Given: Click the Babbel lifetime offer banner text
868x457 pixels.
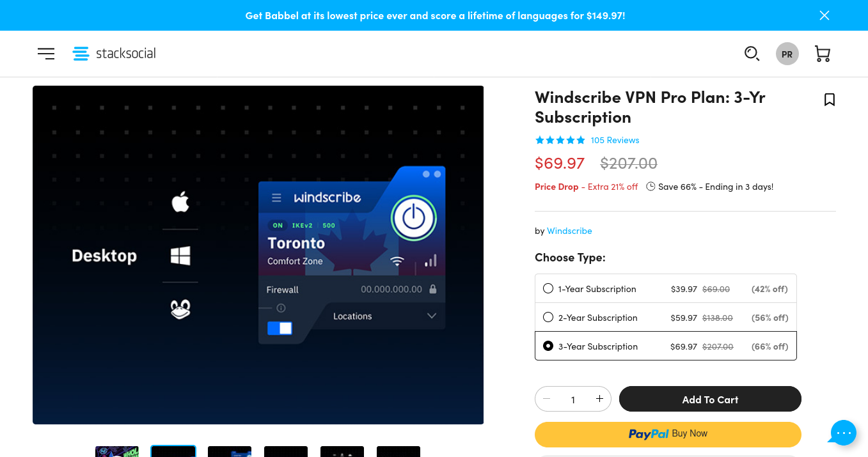Looking at the screenshot, I should pyautogui.click(x=435, y=15).
